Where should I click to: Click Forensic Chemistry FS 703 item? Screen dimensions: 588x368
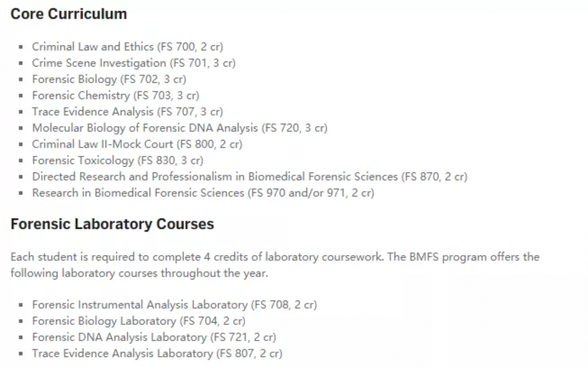coord(116,96)
